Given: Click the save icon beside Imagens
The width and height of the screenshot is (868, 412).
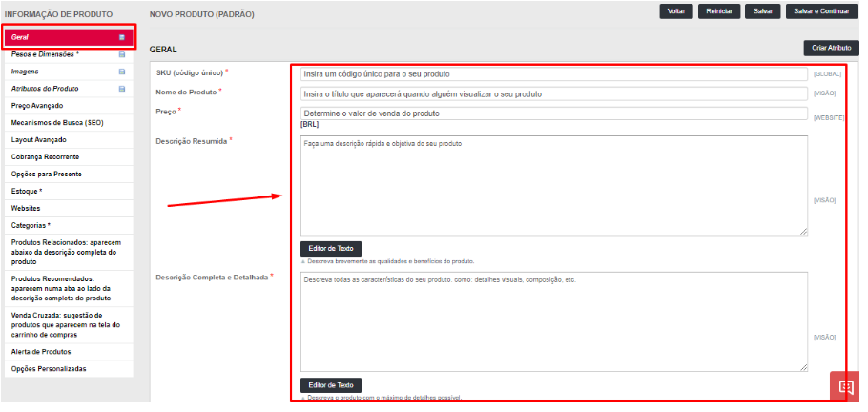Looking at the screenshot, I should click(121, 72).
